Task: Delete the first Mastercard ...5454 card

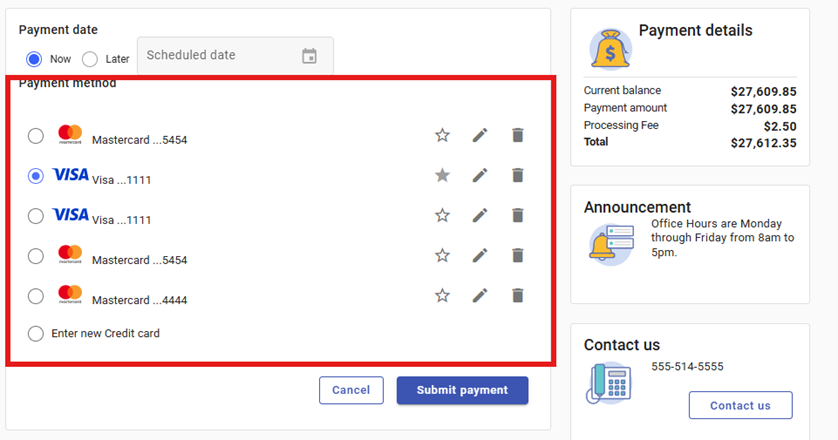Action: [517, 135]
